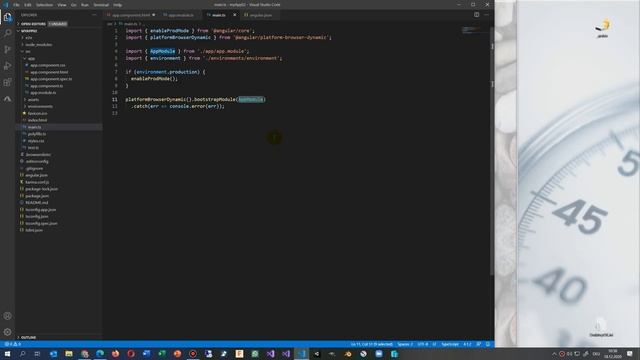Open the Search view in activity bar
Viewport: 640px width, 360px height.
click(7, 33)
